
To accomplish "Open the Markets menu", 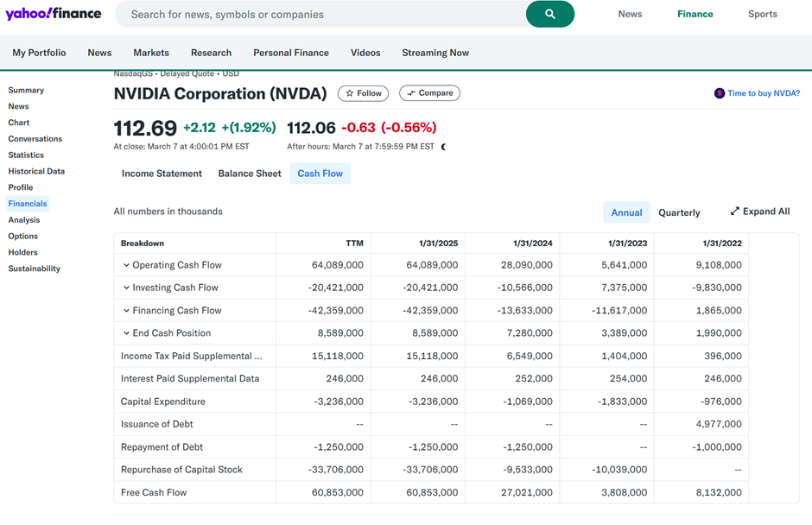I will pos(151,53).
